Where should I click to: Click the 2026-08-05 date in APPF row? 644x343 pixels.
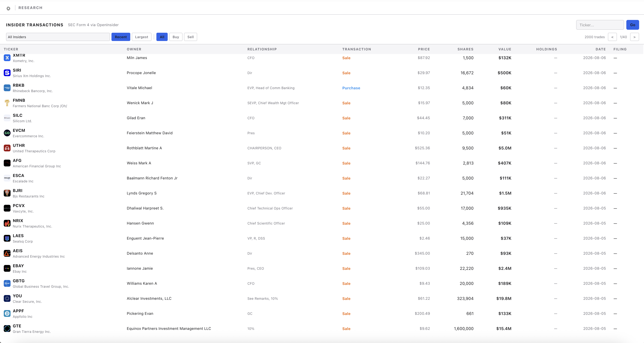(x=594, y=313)
